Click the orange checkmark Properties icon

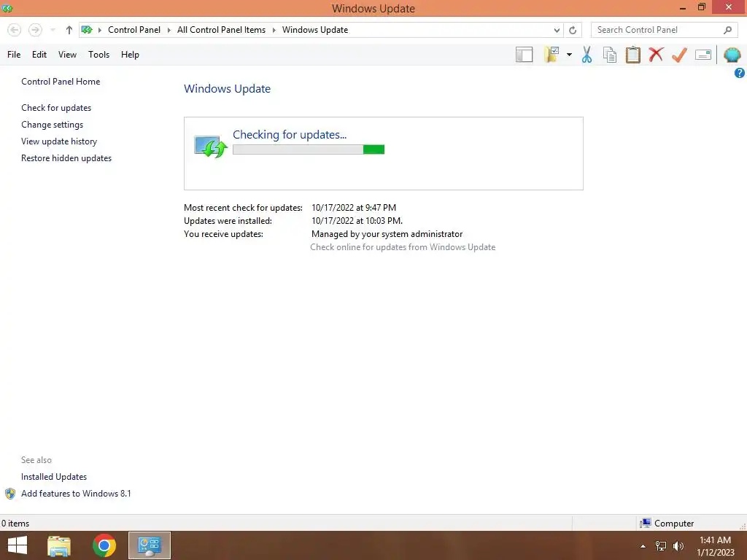coord(679,55)
